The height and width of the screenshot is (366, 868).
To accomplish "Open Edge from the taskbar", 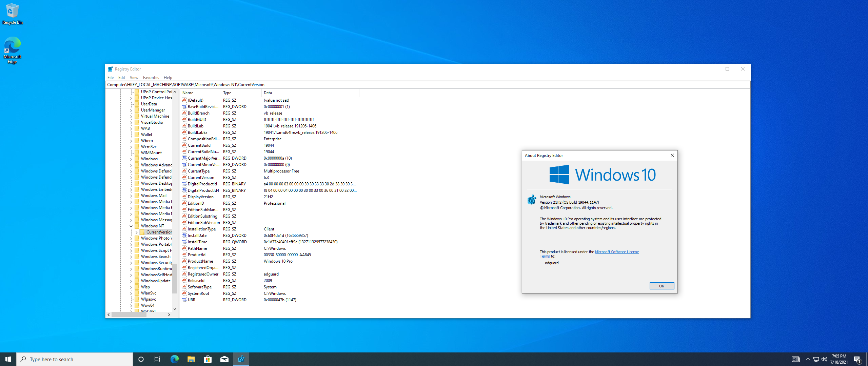I will click(x=174, y=359).
